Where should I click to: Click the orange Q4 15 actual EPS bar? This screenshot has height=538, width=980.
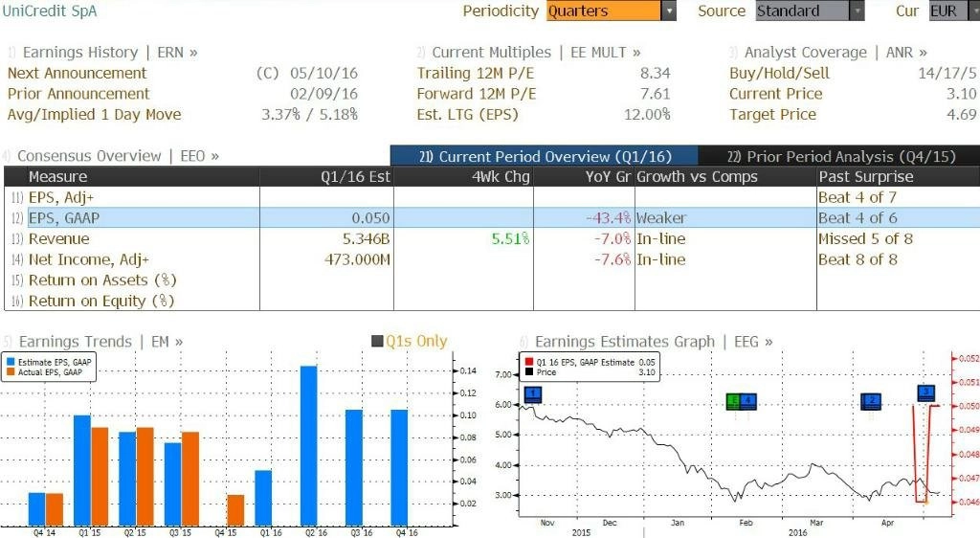235,510
